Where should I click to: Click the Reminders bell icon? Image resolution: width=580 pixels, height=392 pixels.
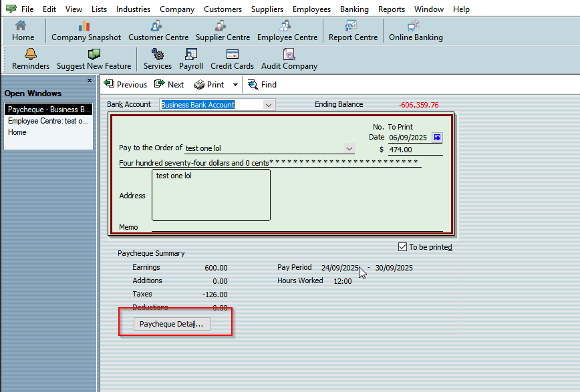(x=31, y=54)
